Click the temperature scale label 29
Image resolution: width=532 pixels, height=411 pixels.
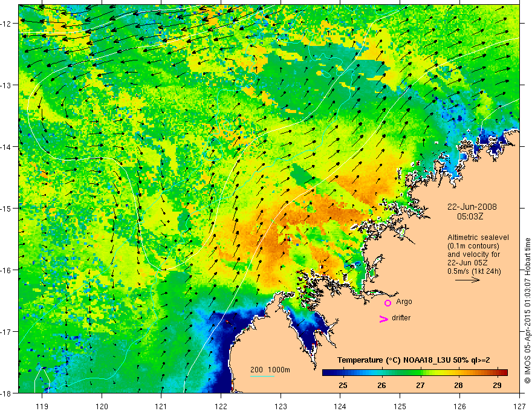(497, 385)
